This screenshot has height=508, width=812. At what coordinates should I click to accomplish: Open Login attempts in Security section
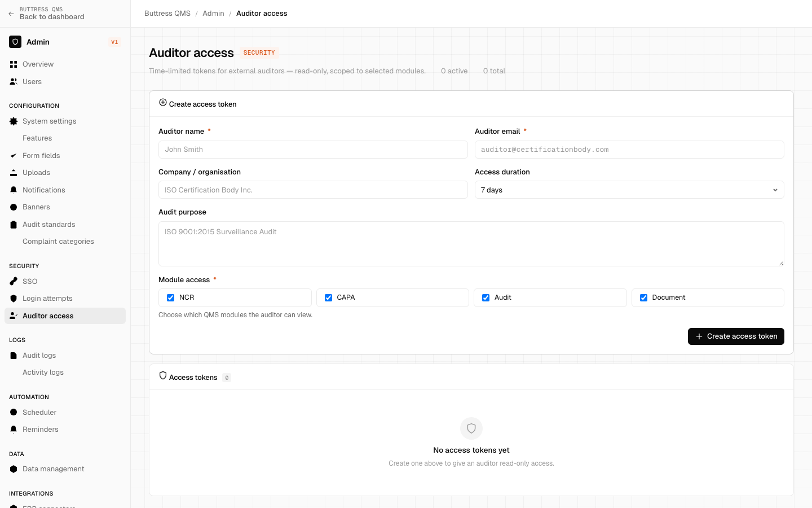point(65,299)
